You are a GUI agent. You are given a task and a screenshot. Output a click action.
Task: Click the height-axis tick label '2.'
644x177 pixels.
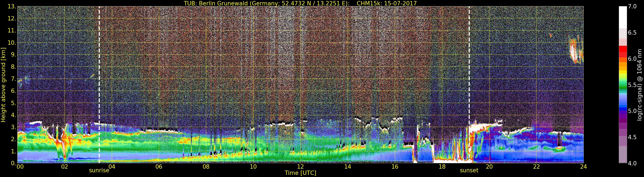pos(14,139)
